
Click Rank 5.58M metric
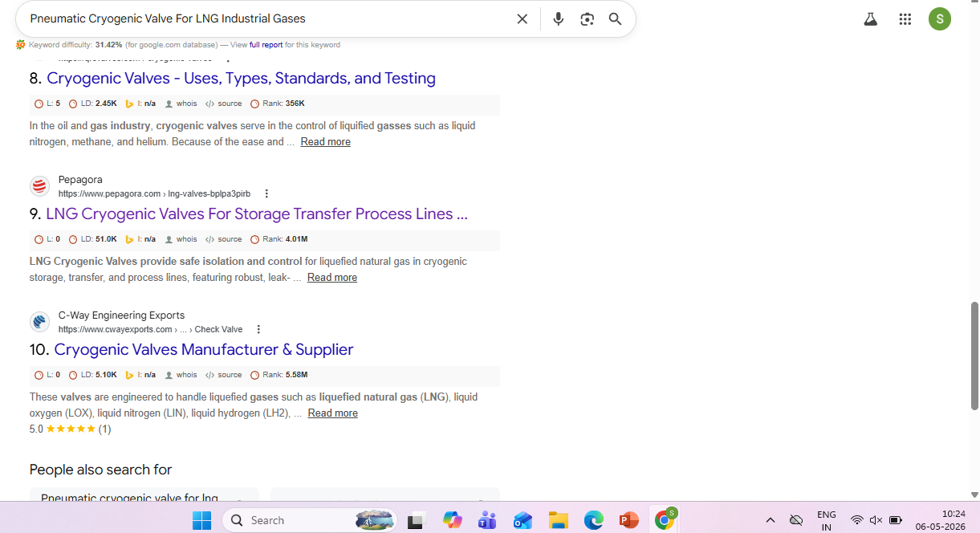click(x=279, y=375)
